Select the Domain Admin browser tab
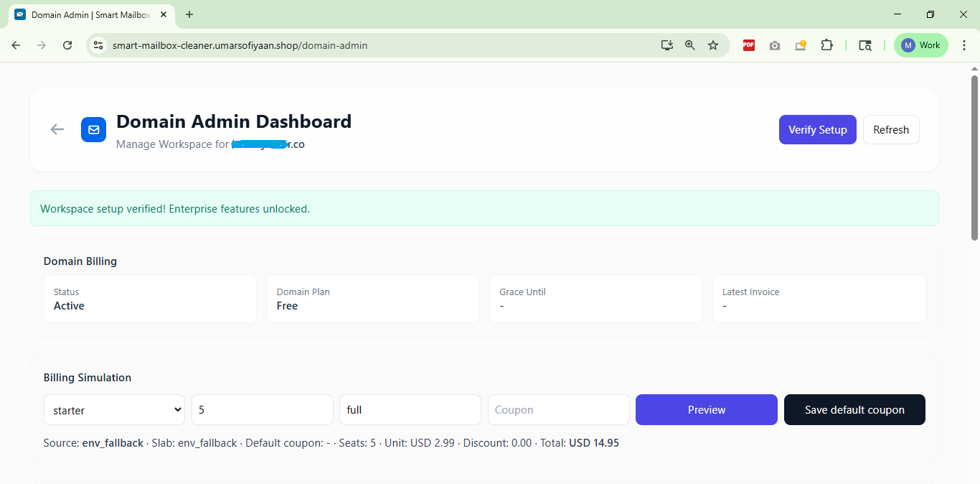Viewport: 980px width, 484px height. tap(91, 14)
